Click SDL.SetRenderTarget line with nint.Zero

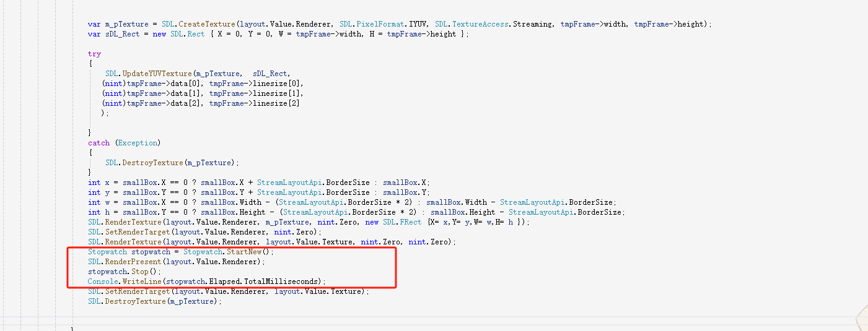204,232
